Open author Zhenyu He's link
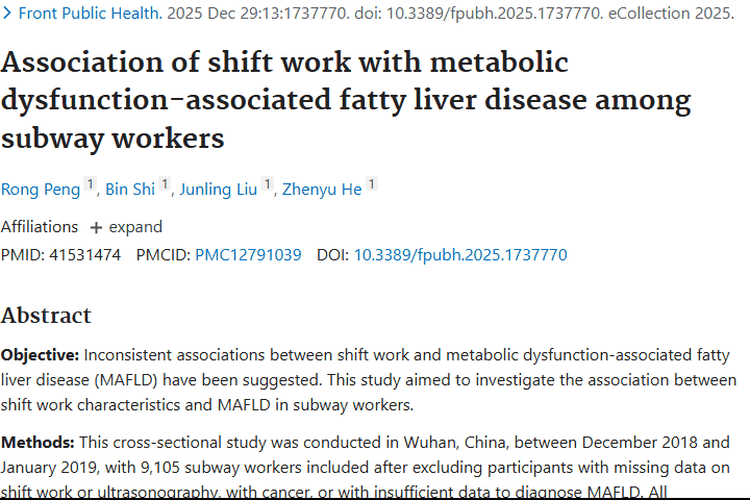Image resolution: width=750 pixels, height=500 pixels. pos(321,189)
